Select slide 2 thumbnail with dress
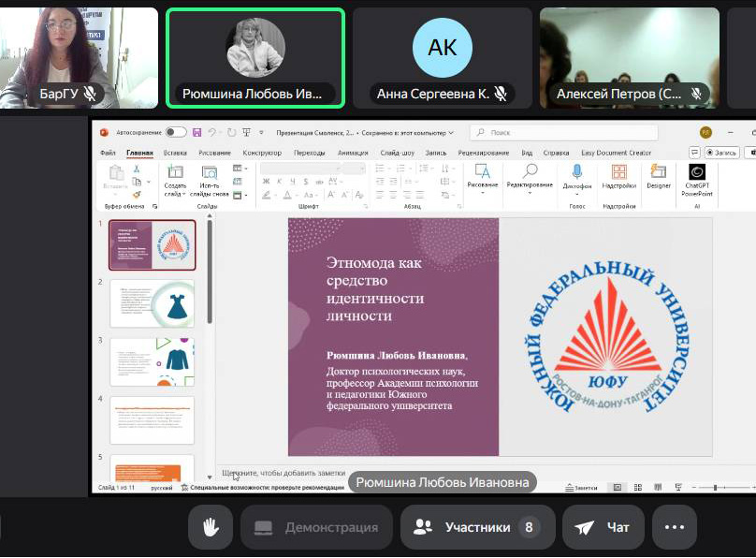756x558 pixels. tap(152, 303)
